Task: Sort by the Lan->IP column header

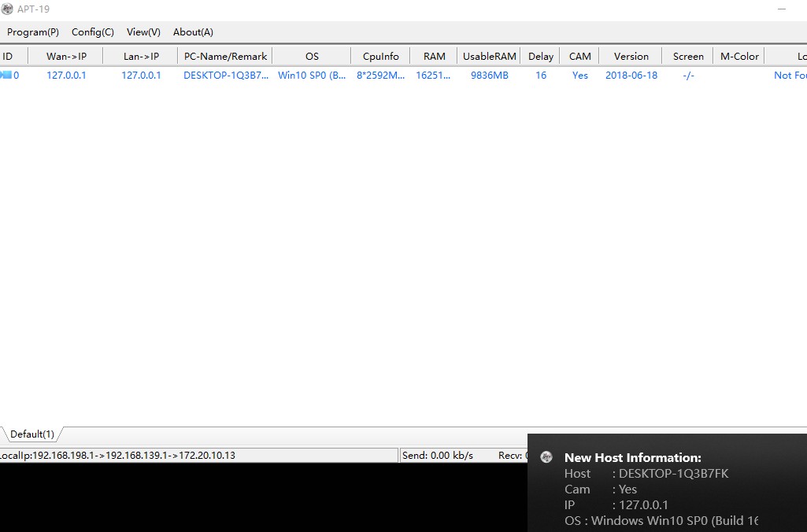Action: (x=140, y=56)
